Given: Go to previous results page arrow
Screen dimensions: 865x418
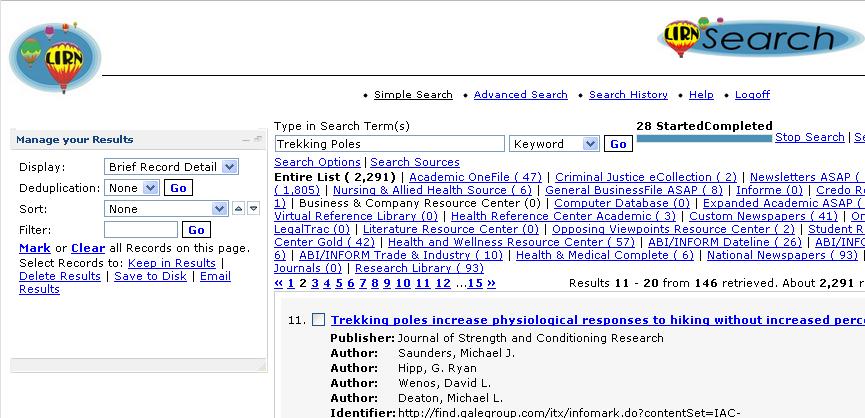Looking at the screenshot, I should point(278,283).
